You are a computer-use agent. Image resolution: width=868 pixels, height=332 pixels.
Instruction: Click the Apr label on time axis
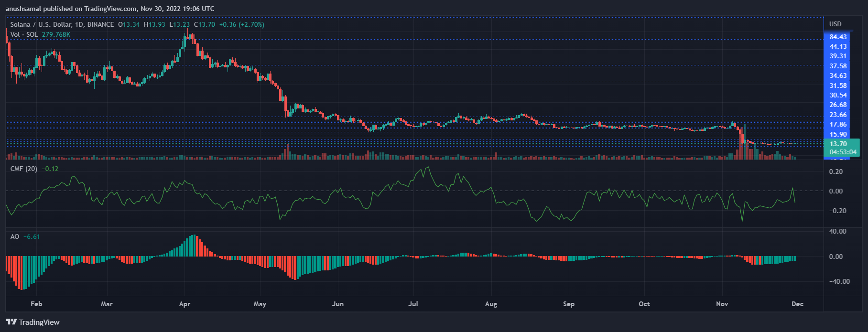(184, 304)
